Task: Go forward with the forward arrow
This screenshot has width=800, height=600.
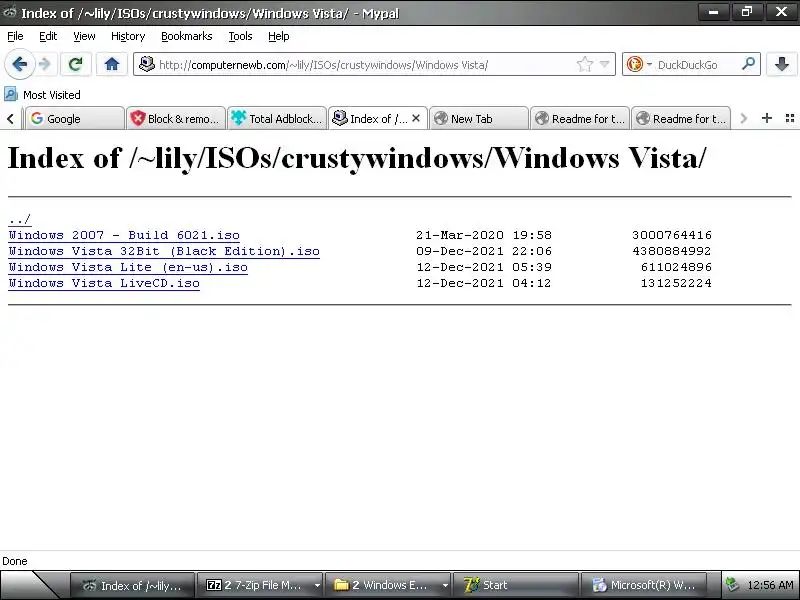Action: pyautogui.click(x=45, y=64)
